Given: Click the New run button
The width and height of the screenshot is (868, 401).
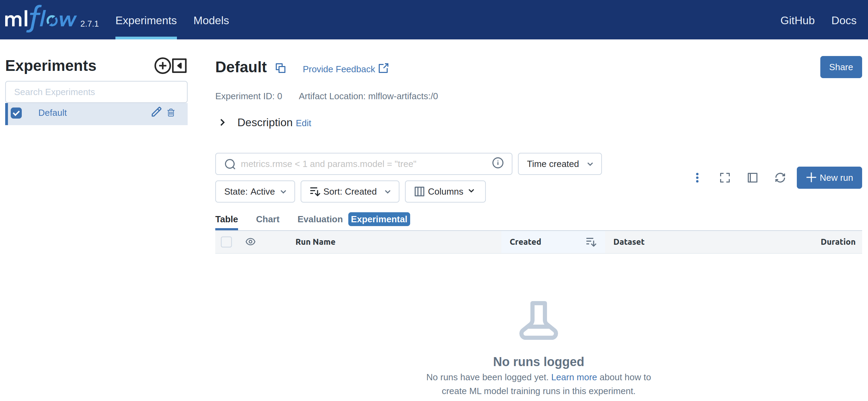Looking at the screenshot, I should click(829, 178).
